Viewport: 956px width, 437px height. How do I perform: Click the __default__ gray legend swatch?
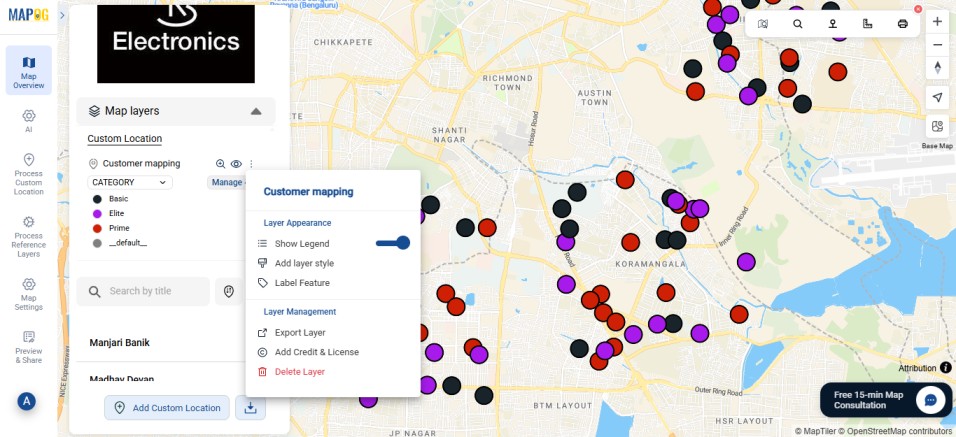pyautogui.click(x=97, y=243)
